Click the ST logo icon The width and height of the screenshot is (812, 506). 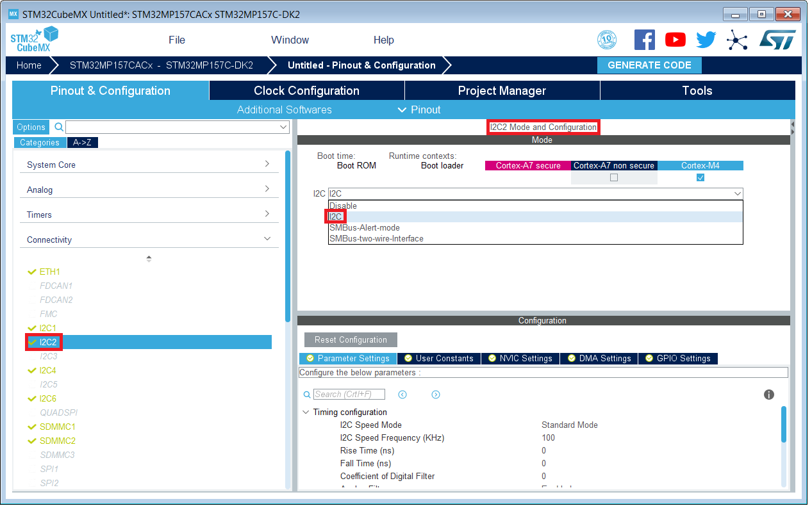[x=777, y=40]
